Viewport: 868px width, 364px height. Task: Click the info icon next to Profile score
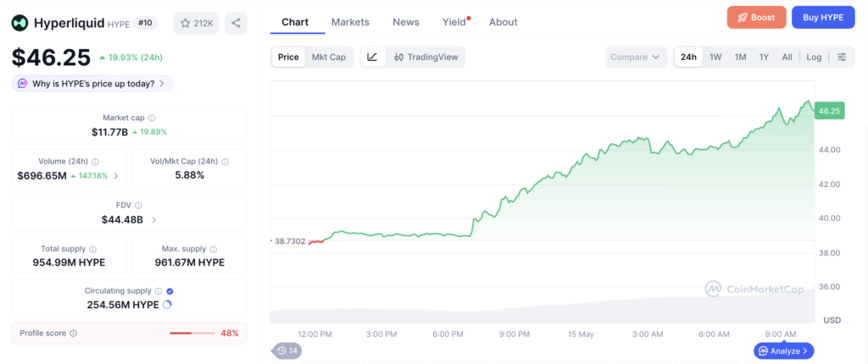[74, 334]
